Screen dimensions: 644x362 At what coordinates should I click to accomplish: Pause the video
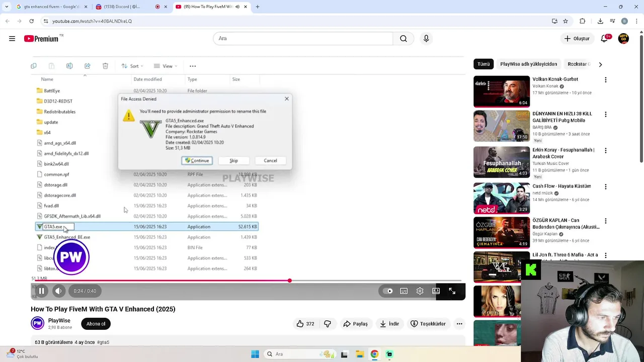[42, 291]
